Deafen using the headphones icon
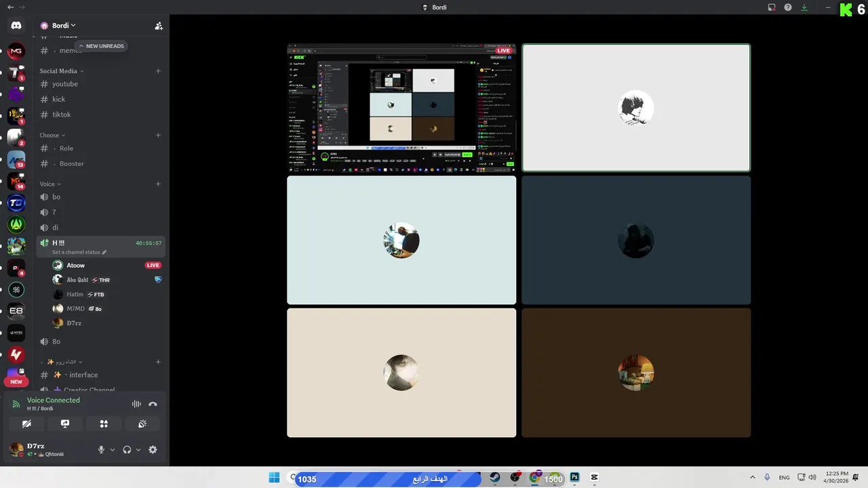 click(127, 449)
